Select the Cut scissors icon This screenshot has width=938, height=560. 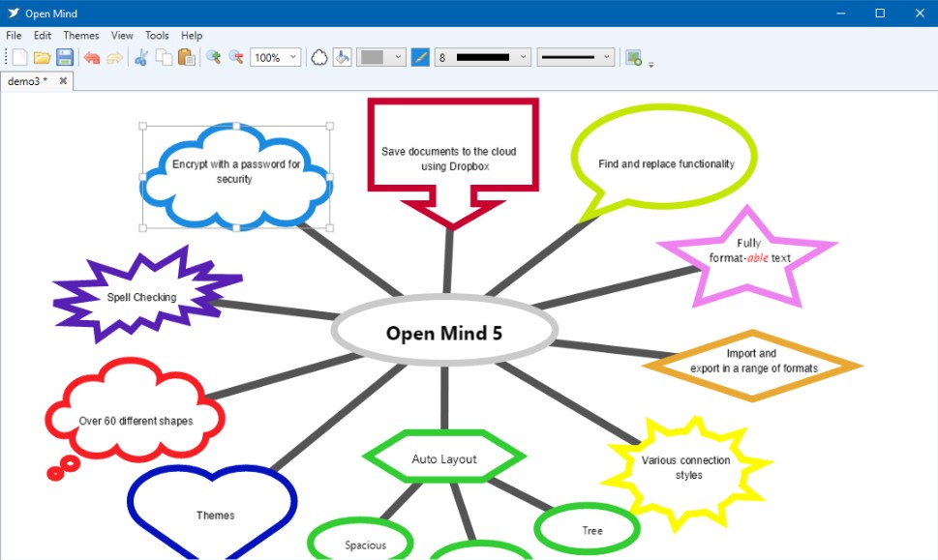[140, 57]
